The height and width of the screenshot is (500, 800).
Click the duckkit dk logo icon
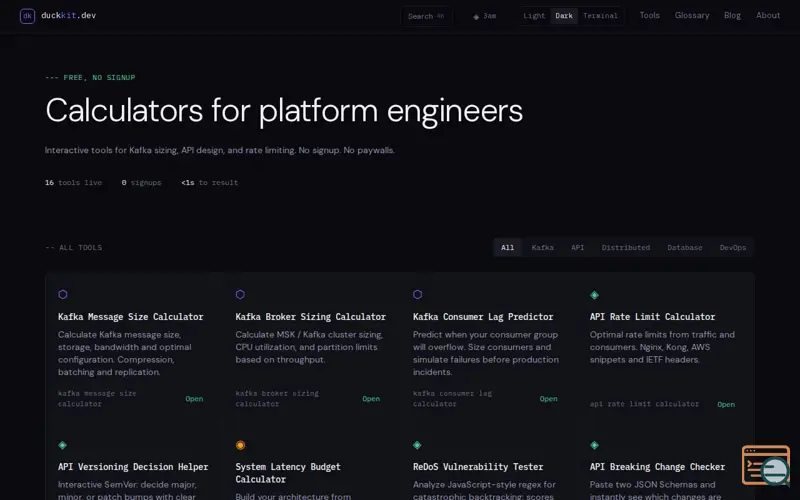[x=27, y=16]
